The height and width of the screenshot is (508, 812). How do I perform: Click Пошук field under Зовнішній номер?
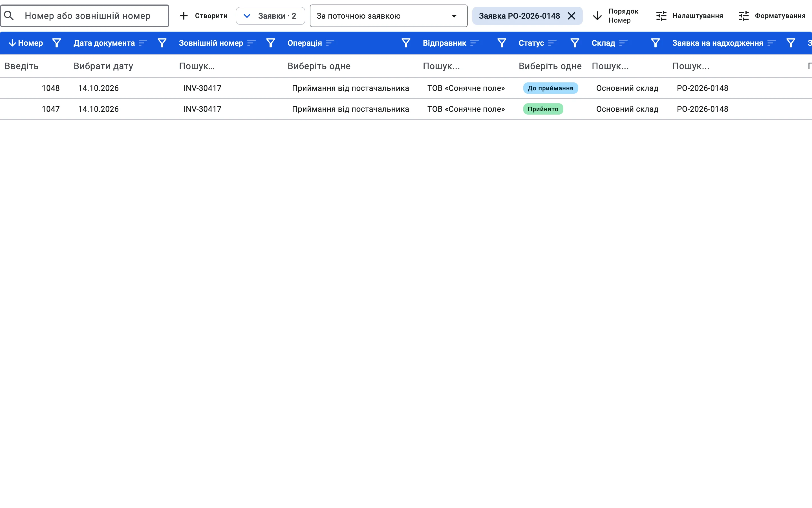tap(228, 66)
